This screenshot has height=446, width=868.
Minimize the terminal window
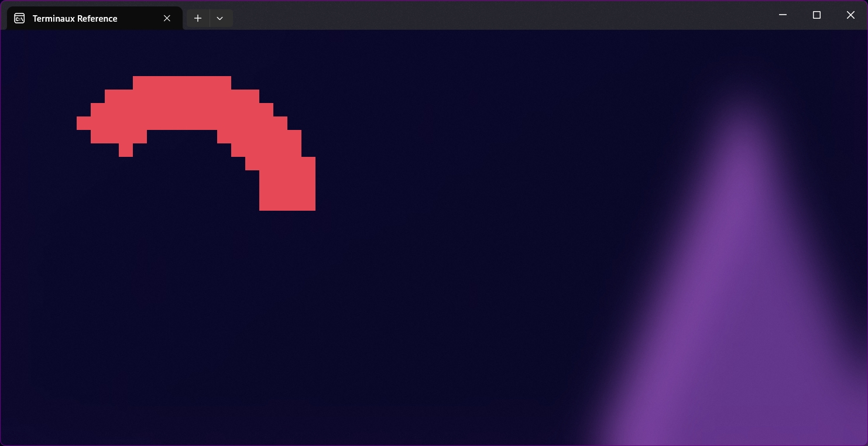click(783, 15)
